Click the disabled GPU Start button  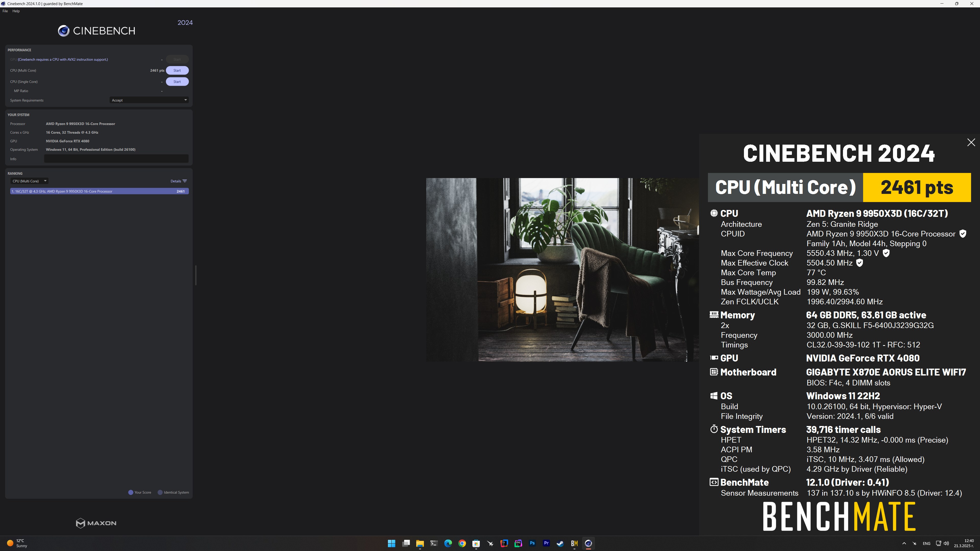click(x=177, y=59)
